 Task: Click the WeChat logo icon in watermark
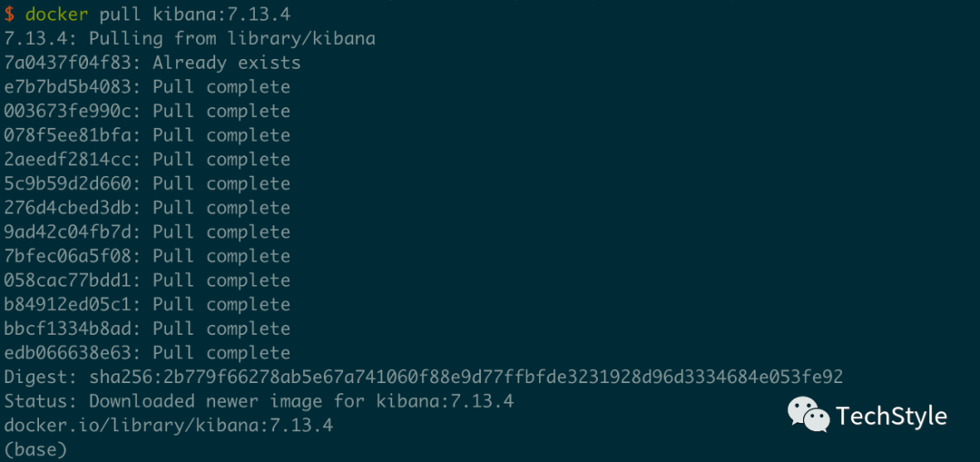[x=808, y=415]
